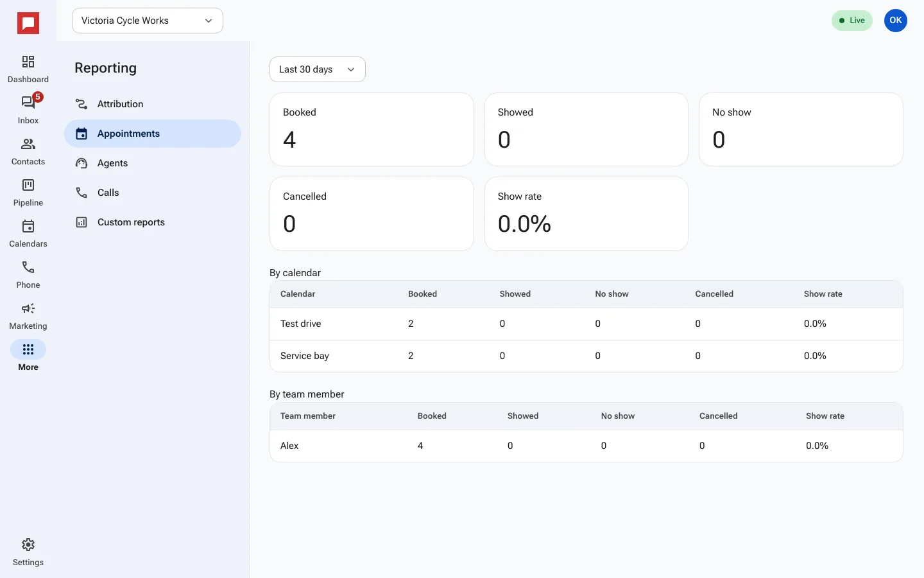The width and height of the screenshot is (924, 578).
Task: Click the Custom reports chart icon
Action: [81, 222]
